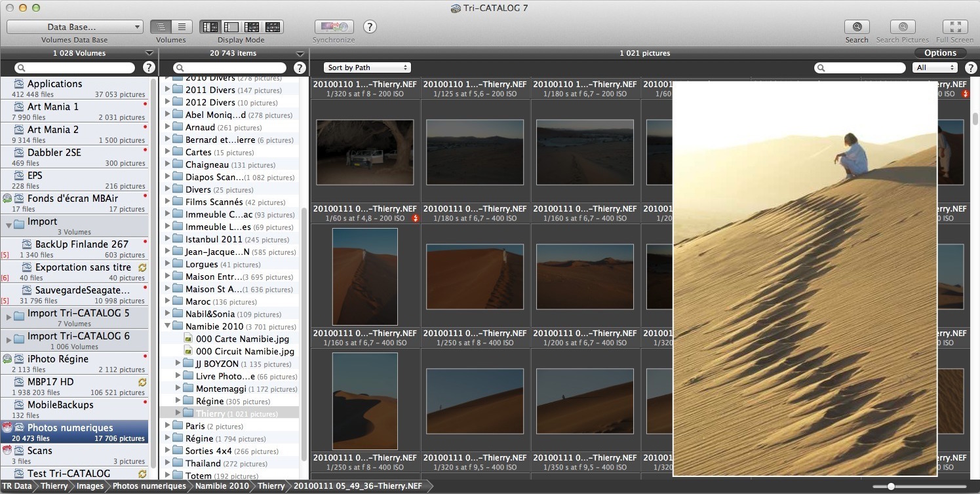Open the 1 028 Volumes header menu arrow

click(x=149, y=54)
